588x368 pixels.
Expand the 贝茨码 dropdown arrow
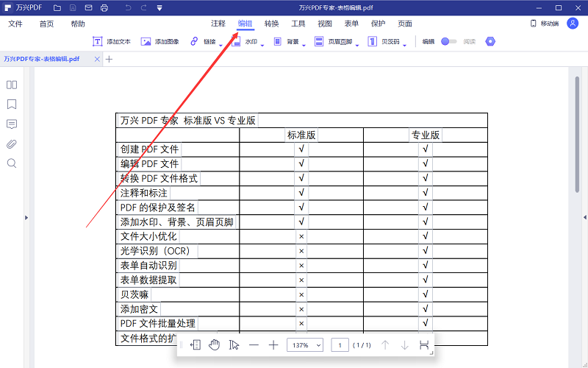(x=405, y=46)
